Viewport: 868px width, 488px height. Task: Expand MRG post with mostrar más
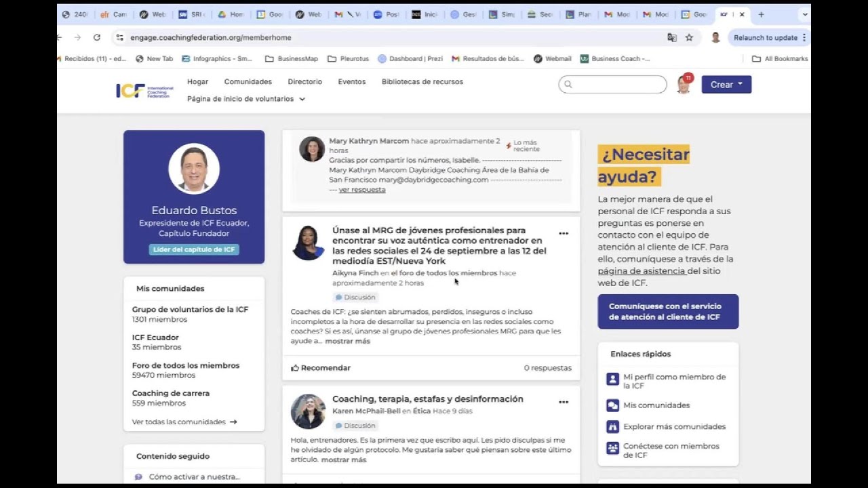tap(348, 341)
